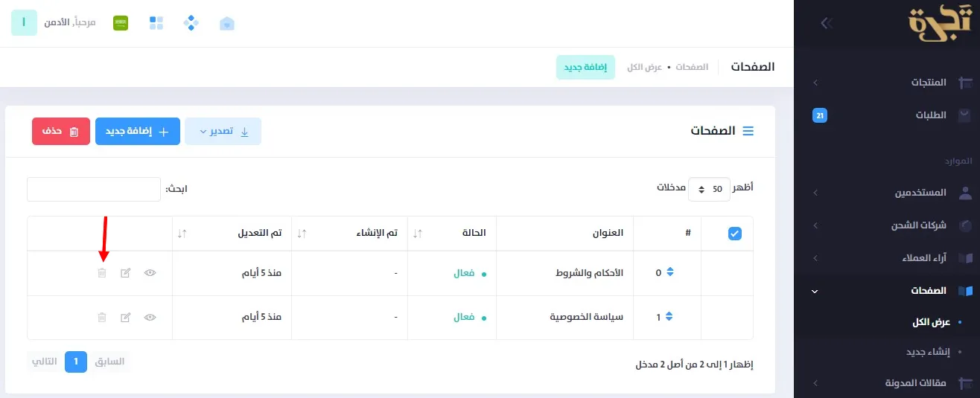This screenshot has width=980, height=398.
Task: Delete the سياسة الخصوصية page row
Action: [102, 318]
